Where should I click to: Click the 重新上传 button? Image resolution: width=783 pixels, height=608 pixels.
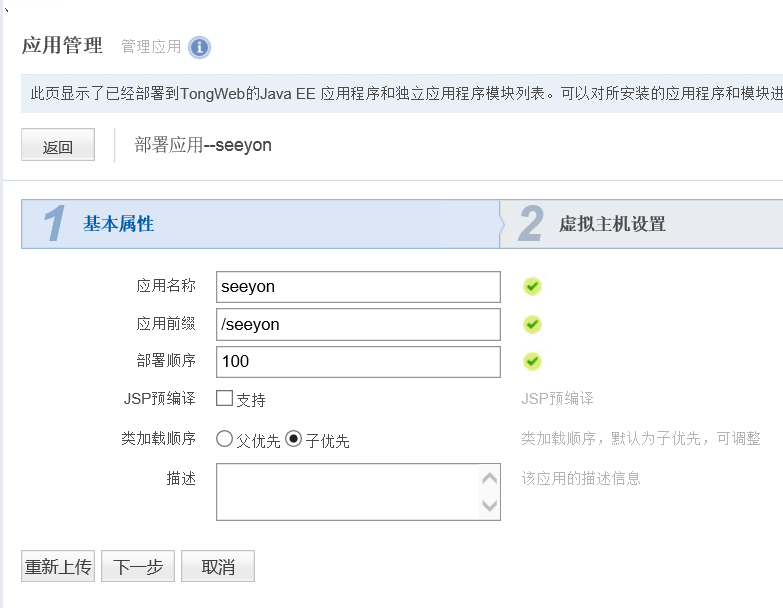58,567
